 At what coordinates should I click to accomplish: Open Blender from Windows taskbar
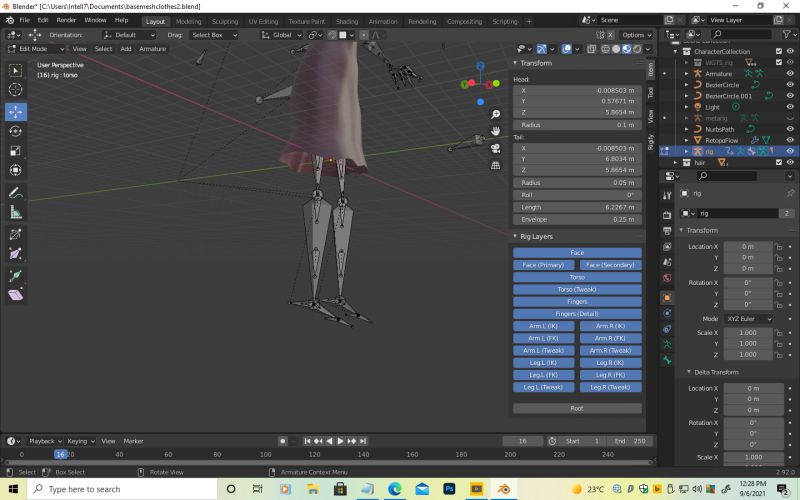504,489
